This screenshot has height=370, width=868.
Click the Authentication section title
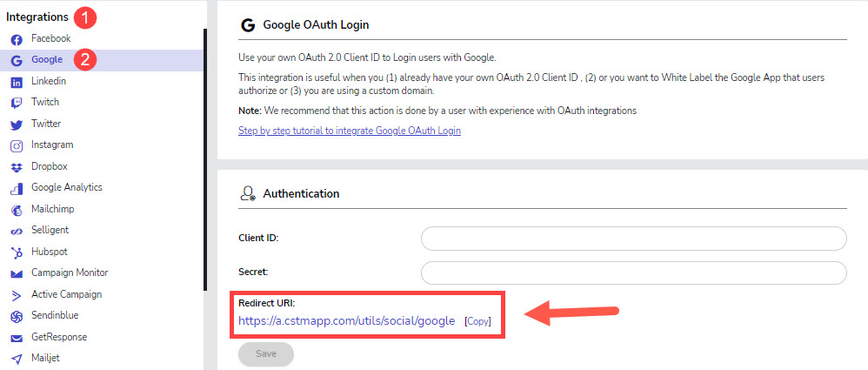(x=301, y=194)
